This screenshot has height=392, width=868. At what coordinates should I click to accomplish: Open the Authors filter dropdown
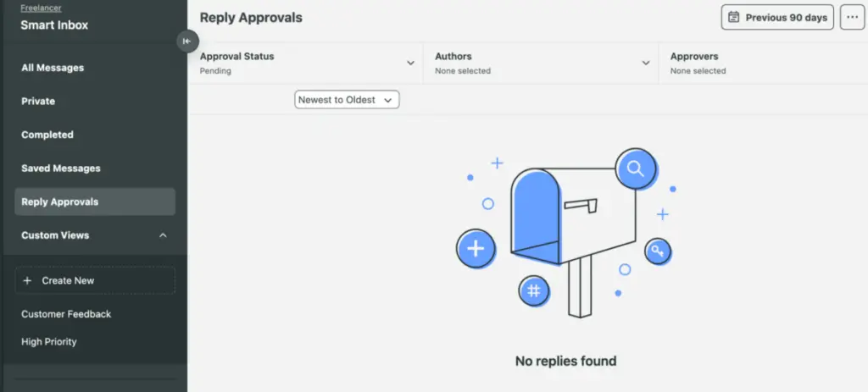pos(645,63)
